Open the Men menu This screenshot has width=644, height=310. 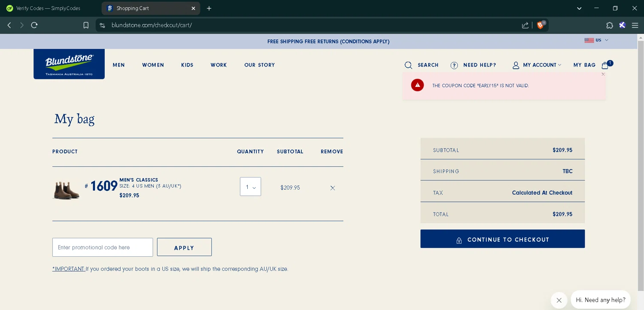(119, 65)
